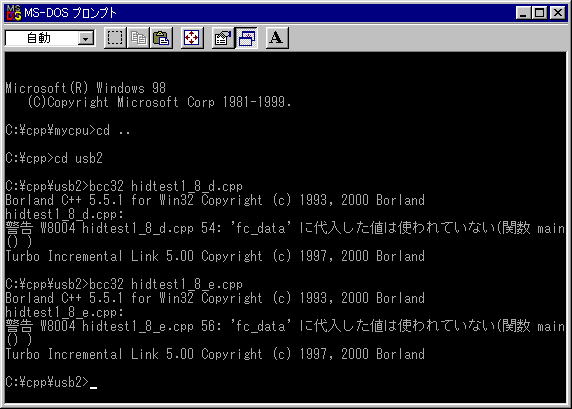This screenshot has height=409, width=572.
Task: Click the Microsoft(R) Windows 98 banner line
Action: pyautogui.click(x=86, y=88)
